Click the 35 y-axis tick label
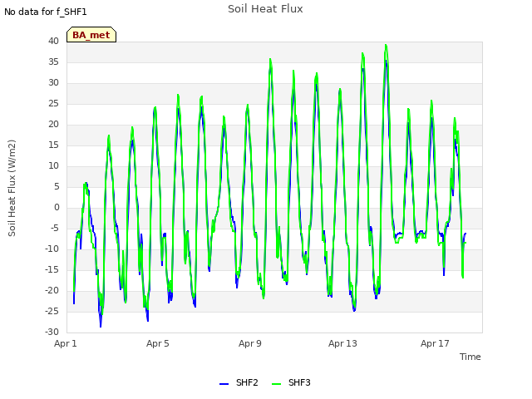The width and height of the screenshot is (532, 399). click(53, 62)
